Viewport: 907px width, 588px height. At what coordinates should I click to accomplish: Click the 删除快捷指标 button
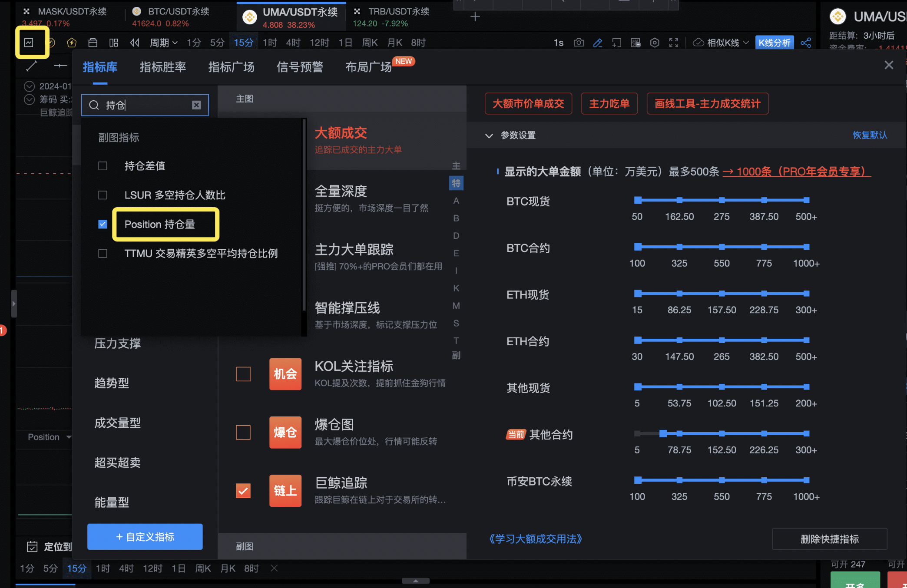coord(829,539)
